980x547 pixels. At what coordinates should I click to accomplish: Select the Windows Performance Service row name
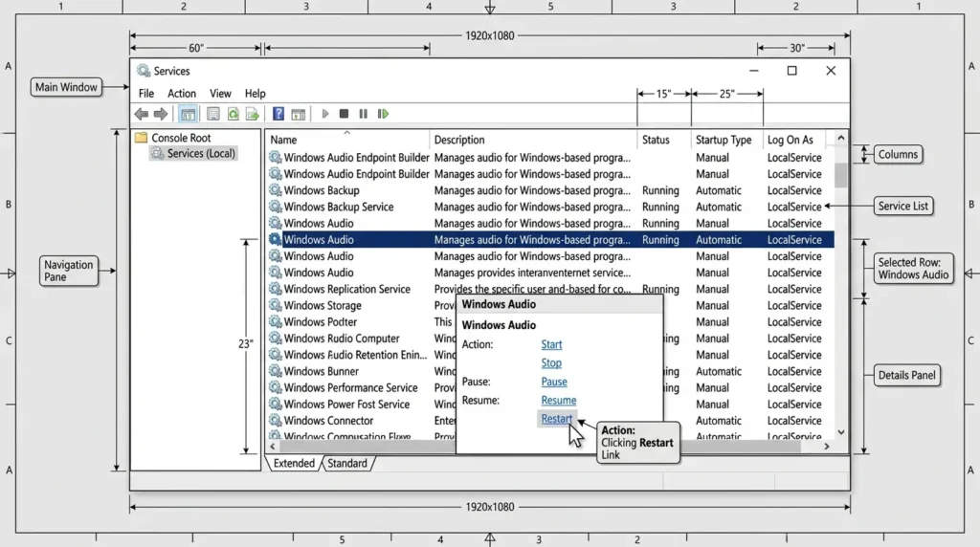click(350, 387)
